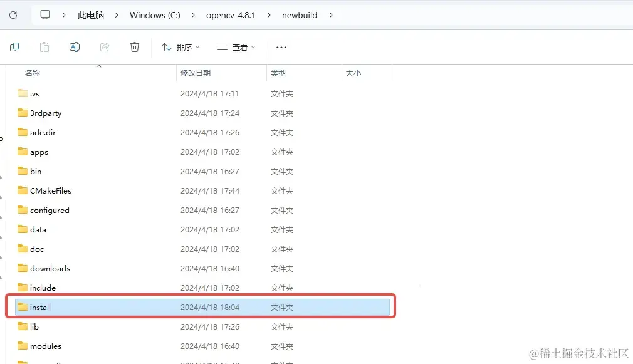Click the folder name install
Viewport: 633px width, 364px height.
click(x=40, y=307)
